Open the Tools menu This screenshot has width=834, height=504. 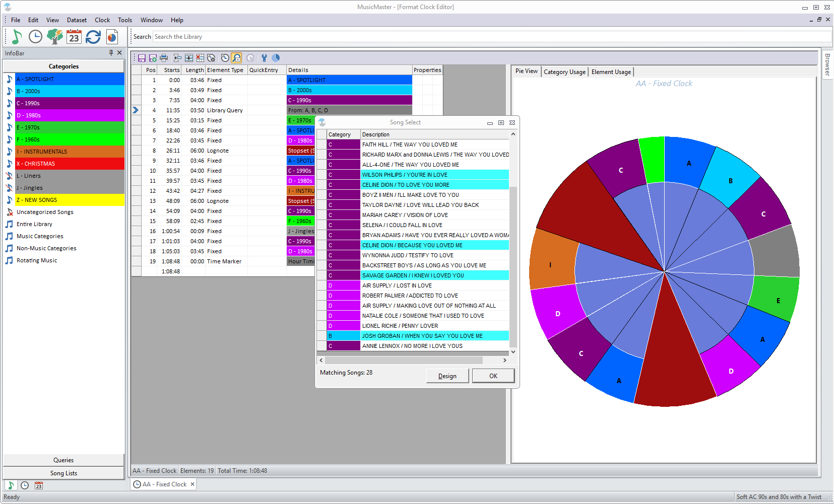click(x=125, y=20)
